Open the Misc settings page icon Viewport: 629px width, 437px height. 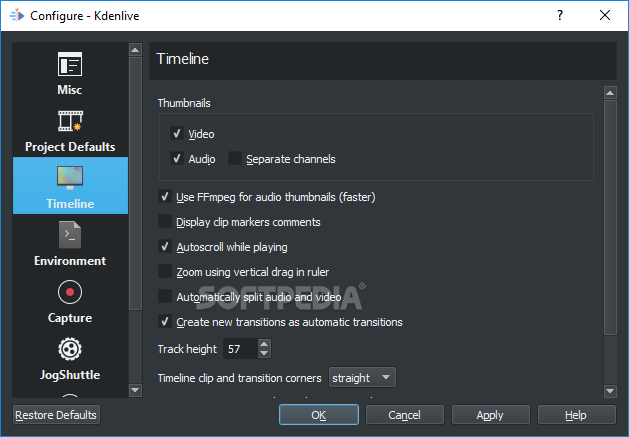coord(70,64)
